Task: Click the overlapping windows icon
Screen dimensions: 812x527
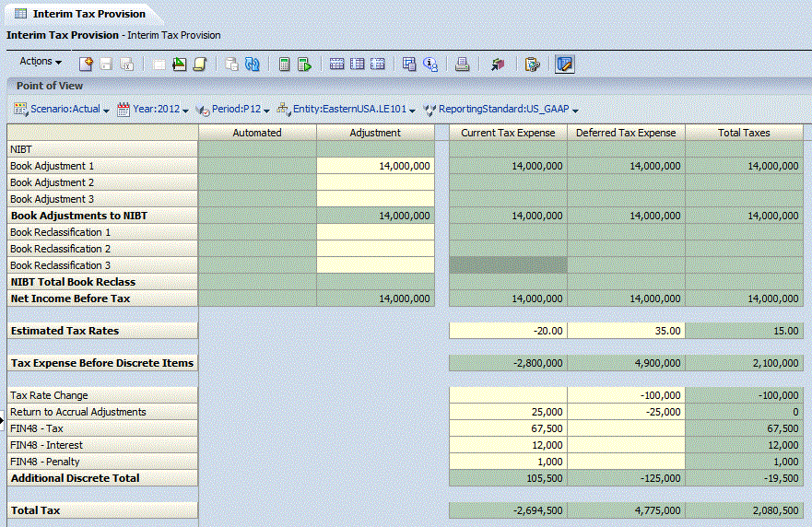Action: click(409, 64)
